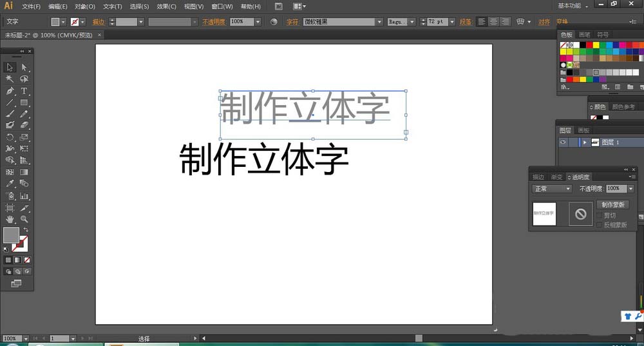Image resolution: width=644 pixels, height=346 pixels.
Task: Click the transparency panel artwork thumbnail
Action: [544, 214]
